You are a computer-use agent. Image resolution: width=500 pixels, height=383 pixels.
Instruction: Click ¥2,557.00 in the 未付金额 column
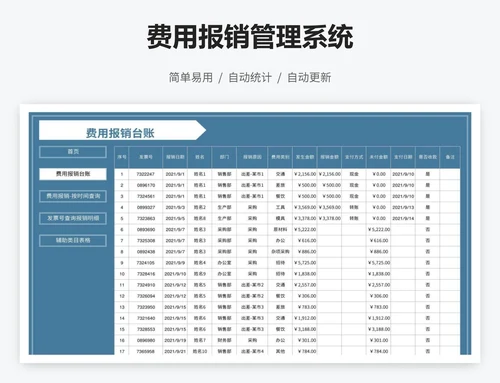click(379, 285)
